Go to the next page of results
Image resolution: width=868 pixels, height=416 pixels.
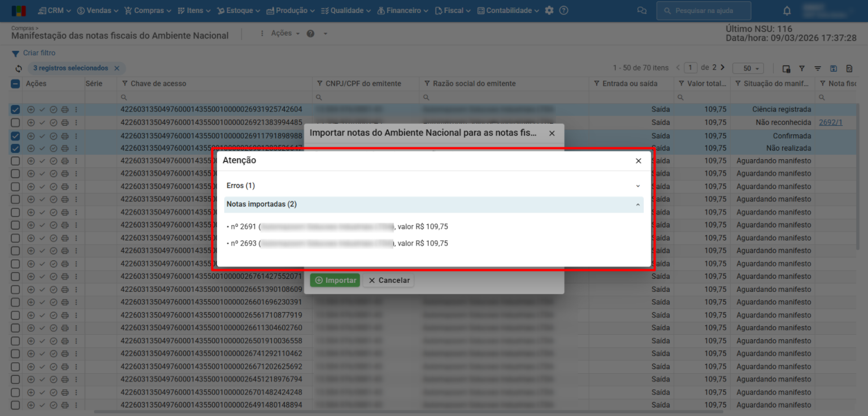[x=722, y=68]
